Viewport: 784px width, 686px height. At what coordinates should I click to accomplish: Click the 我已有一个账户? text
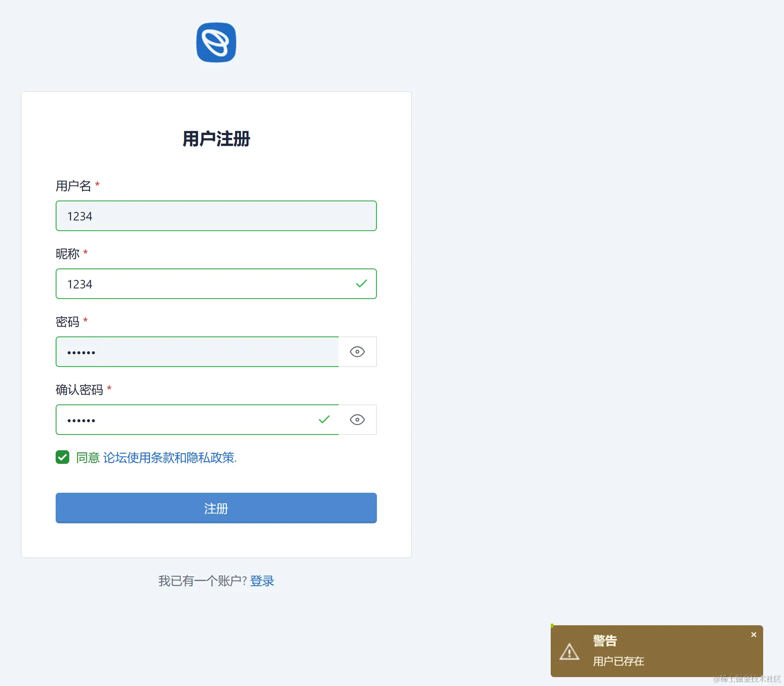(x=202, y=581)
